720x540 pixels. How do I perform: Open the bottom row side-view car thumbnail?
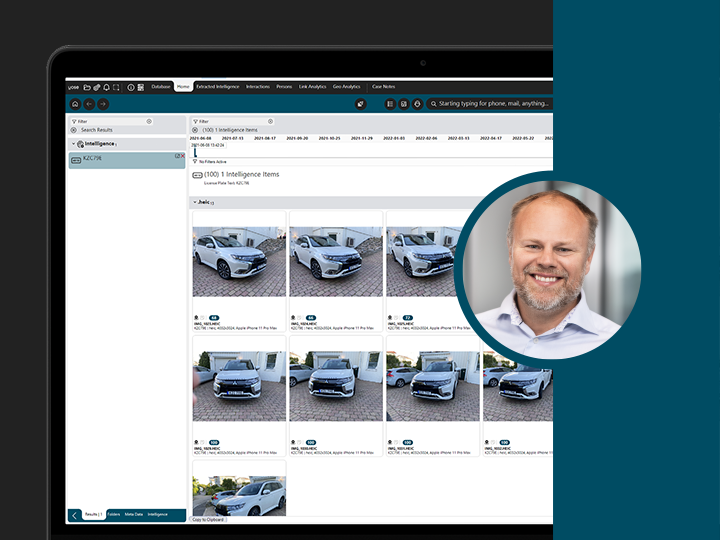tap(239, 496)
